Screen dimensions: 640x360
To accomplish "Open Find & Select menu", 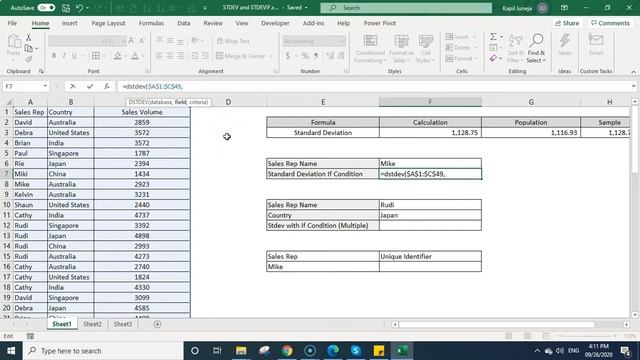I will click(536, 49).
